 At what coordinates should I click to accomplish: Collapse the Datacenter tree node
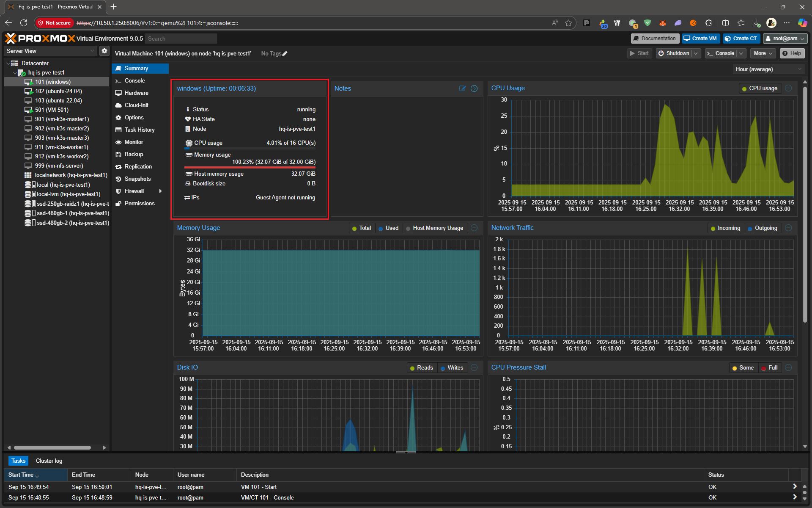pos(8,63)
